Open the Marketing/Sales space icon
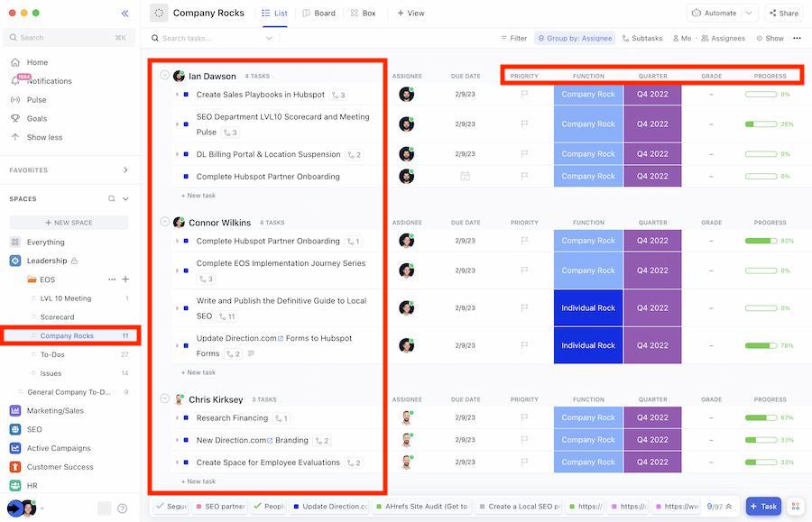 tap(14, 410)
